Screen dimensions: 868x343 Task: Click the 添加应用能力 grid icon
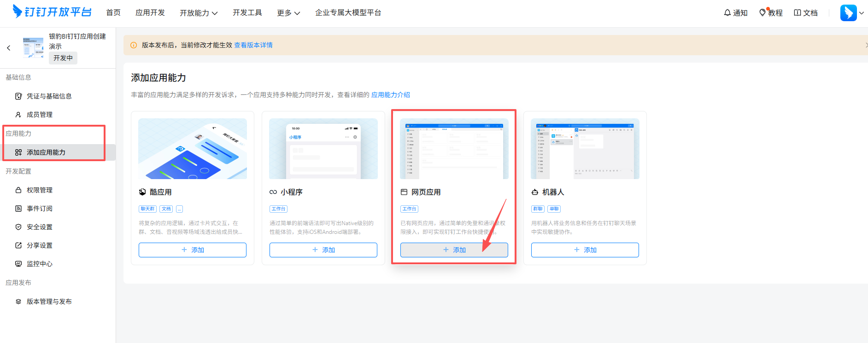pyautogui.click(x=18, y=152)
